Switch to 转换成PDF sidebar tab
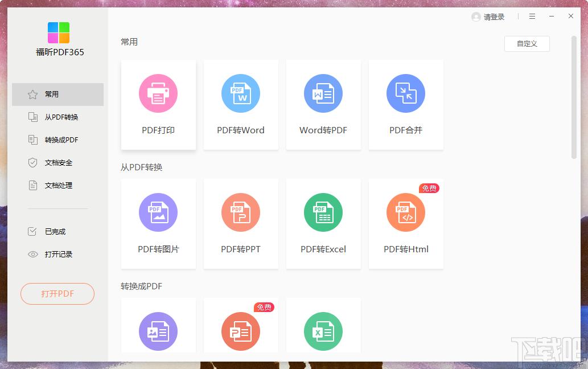The image size is (588, 369). pyautogui.click(x=57, y=140)
